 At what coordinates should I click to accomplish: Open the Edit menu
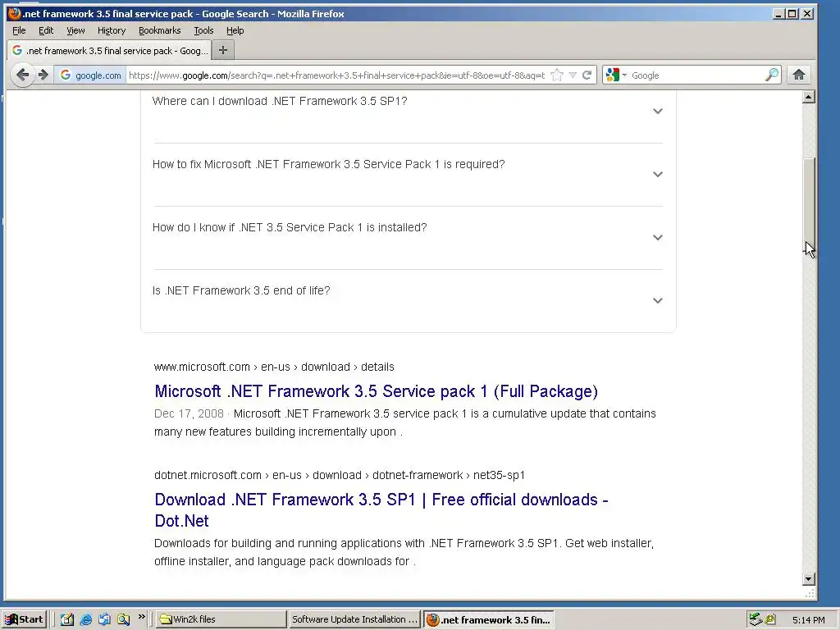point(46,30)
